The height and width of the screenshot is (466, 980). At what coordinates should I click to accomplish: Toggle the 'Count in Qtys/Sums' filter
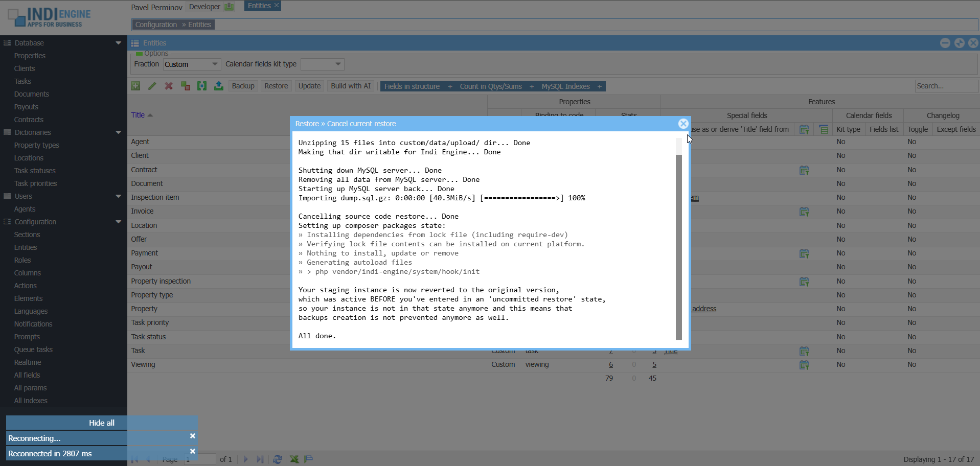pos(496,86)
